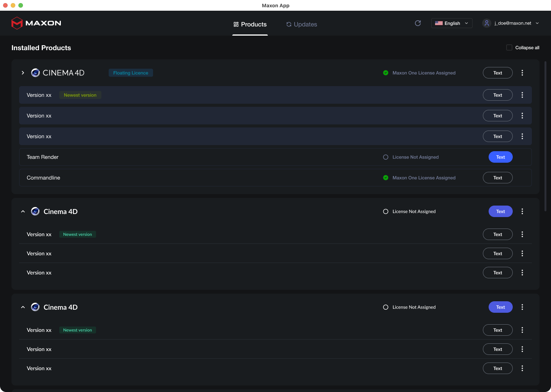Click the blue Text button on bottom Cinema 4D card
Image resolution: width=551 pixels, height=392 pixels.
(x=500, y=307)
